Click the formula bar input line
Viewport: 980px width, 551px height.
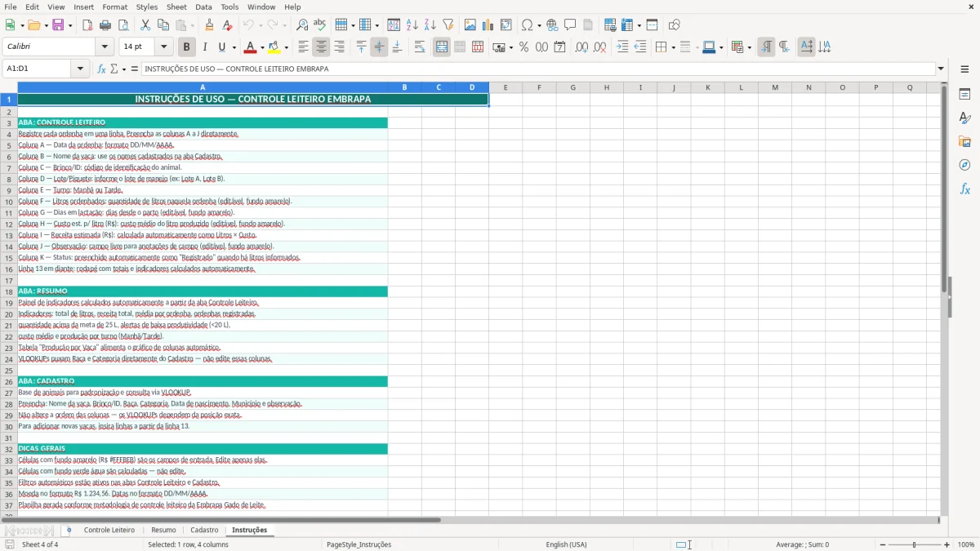pyautogui.click(x=538, y=69)
